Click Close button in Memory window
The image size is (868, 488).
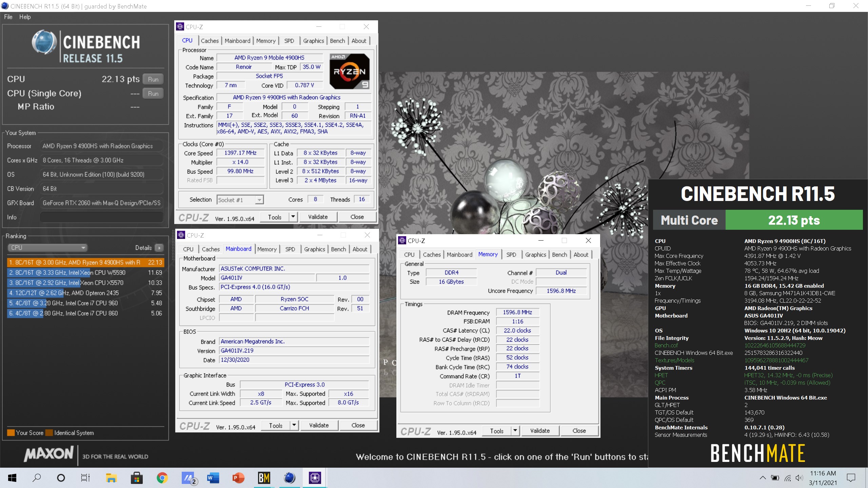(x=579, y=431)
